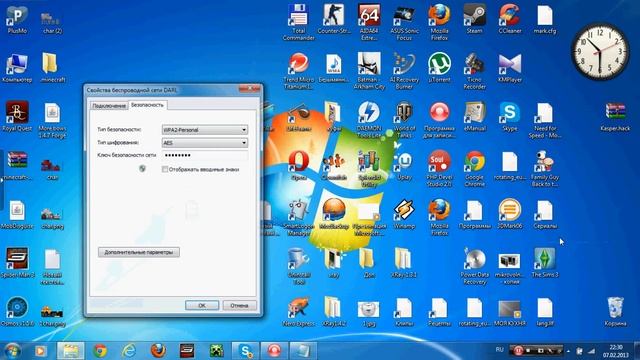
Task: Select the AIDA64 Extreme desktop icon
Action: click(x=369, y=22)
